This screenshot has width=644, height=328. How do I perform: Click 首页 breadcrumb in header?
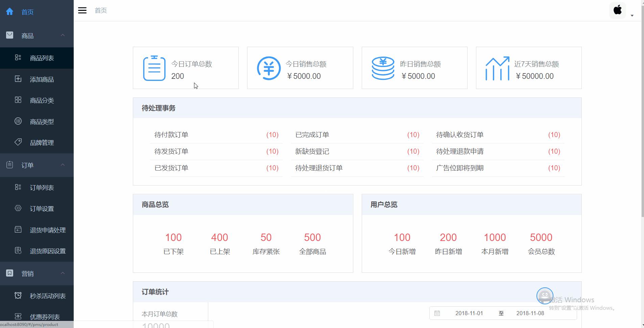coord(101,10)
